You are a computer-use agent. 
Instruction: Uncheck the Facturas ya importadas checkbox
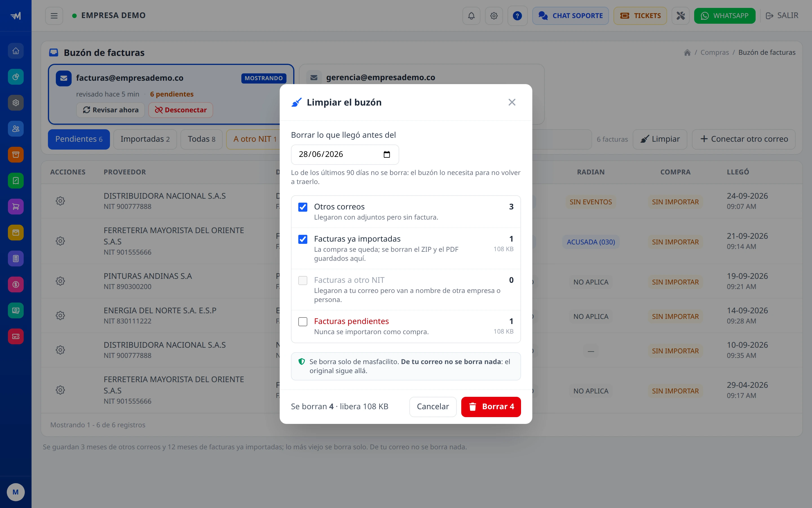coord(303,239)
